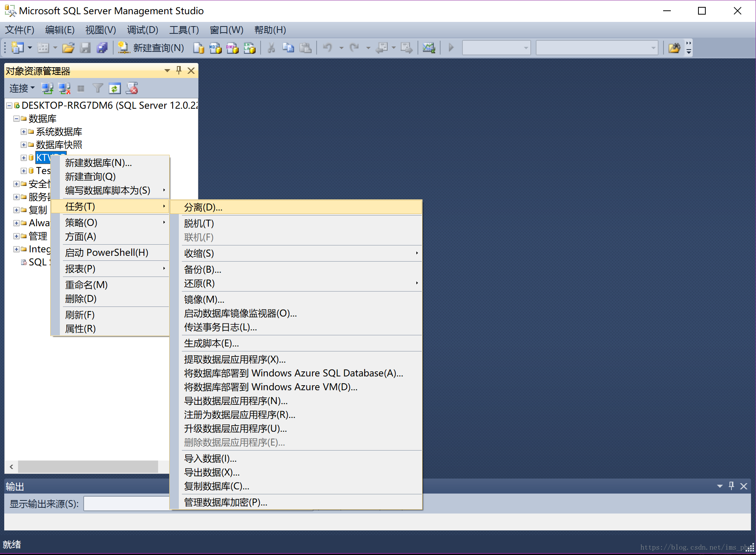Viewport: 756px width, 555px height.
Task: Open the Object Explorer window position dropdown arrow
Action: click(x=167, y=71)
